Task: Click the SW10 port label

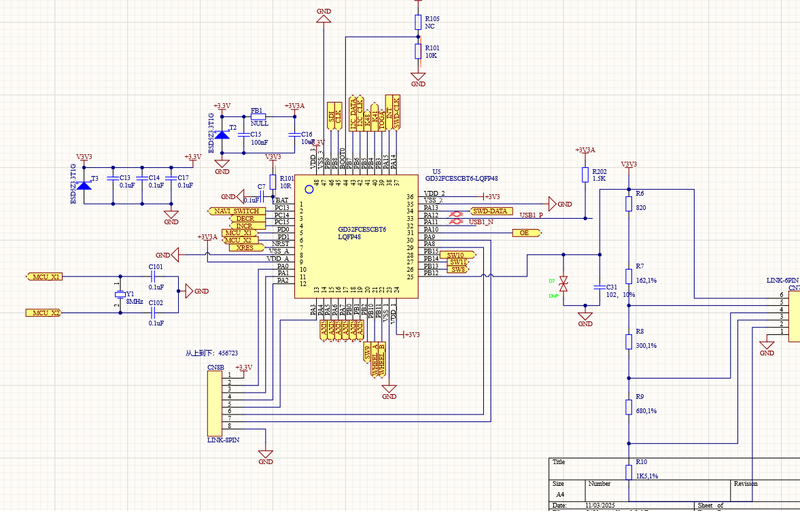Action: click(458, 254)
